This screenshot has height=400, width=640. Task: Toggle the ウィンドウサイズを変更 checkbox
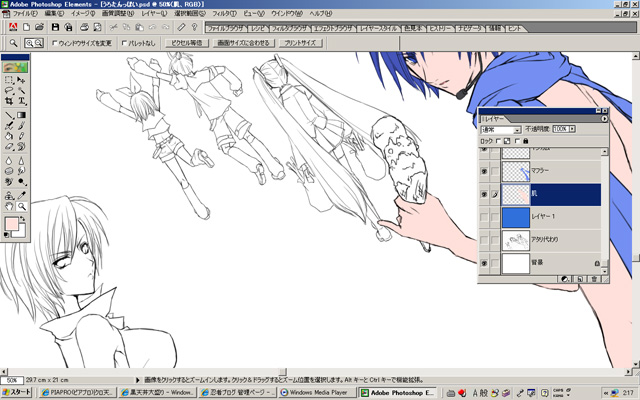click(55, 43)
